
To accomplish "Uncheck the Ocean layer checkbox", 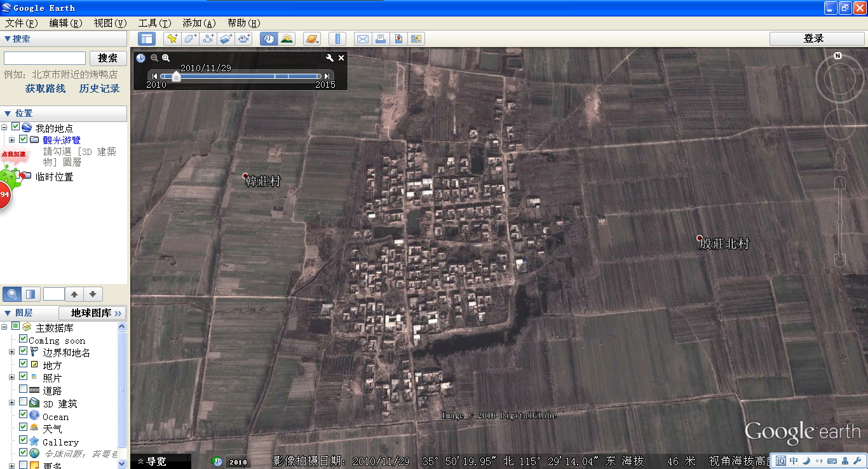I will coord(24,414).
